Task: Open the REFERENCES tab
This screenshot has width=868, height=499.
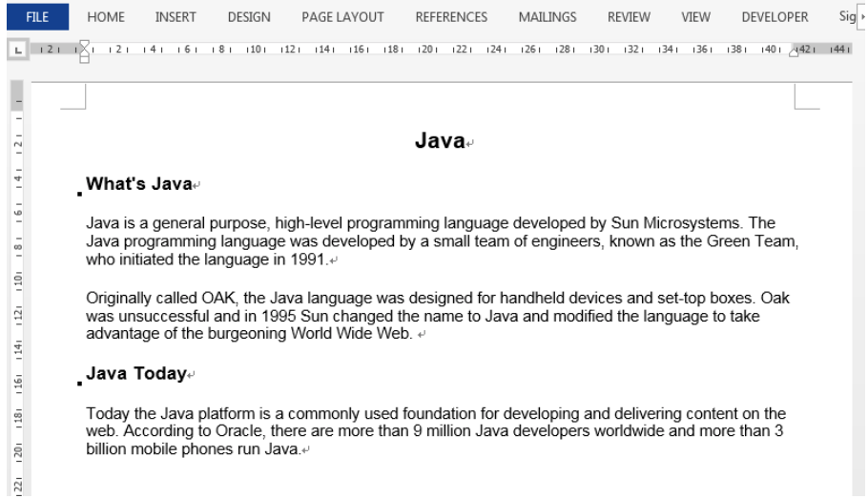Action: point(451,17)
